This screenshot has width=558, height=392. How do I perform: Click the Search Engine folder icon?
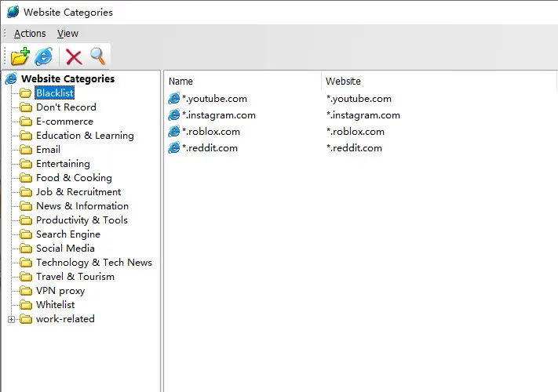pyautogui.click(x=26, y=234)
